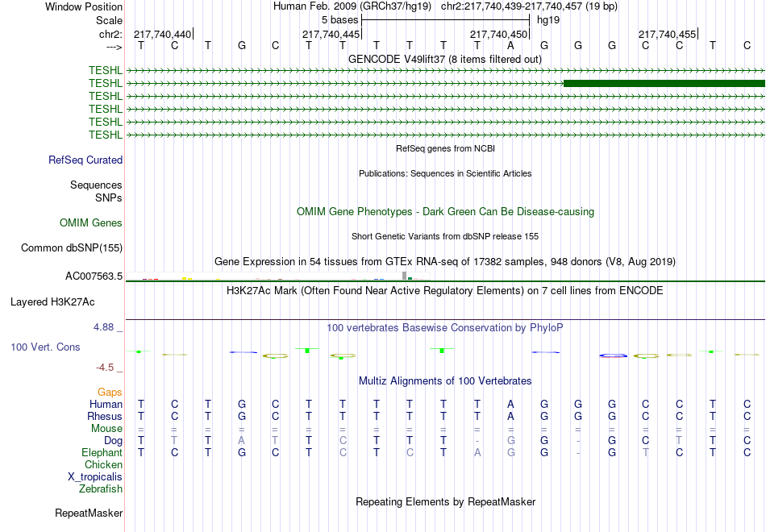
Task: Click the A base in the reference sequence row
Action: pyautogui.click(x=510, y=45)
